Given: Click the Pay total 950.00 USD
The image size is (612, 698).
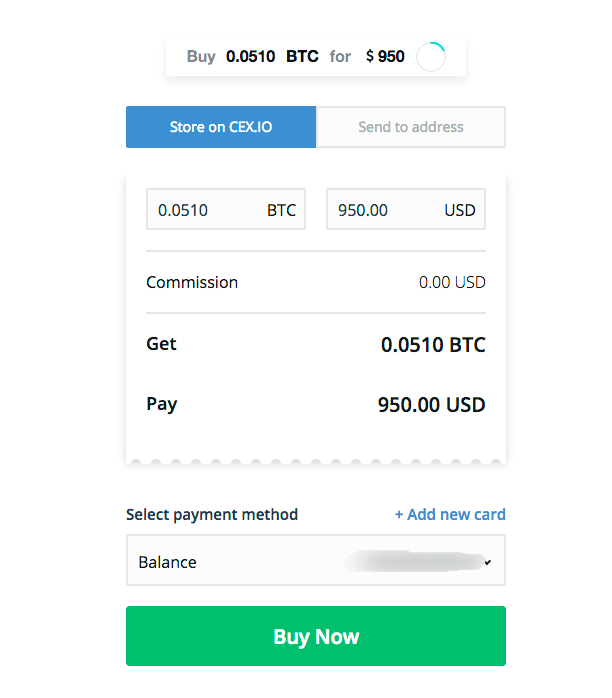Looking at the screenshot, I should (431, 405).
